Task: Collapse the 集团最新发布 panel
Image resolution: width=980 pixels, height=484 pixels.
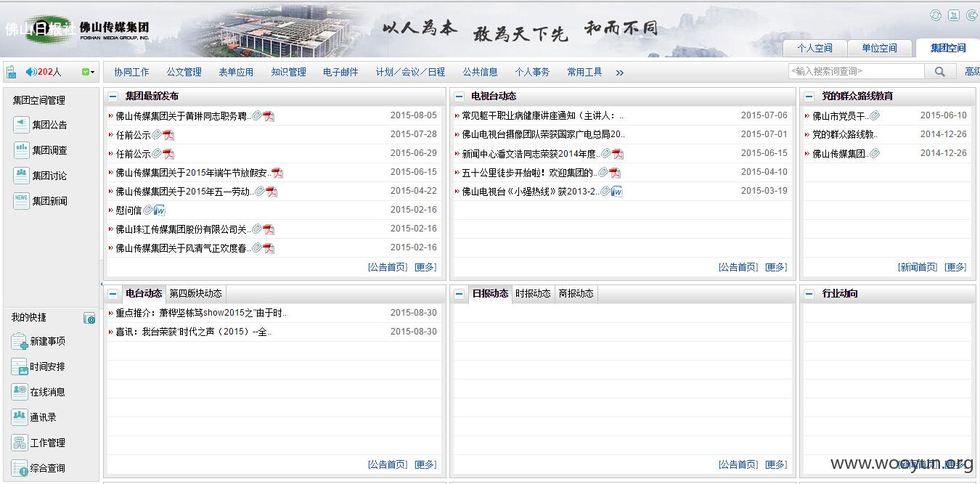Action: click(x=113, y=97)
